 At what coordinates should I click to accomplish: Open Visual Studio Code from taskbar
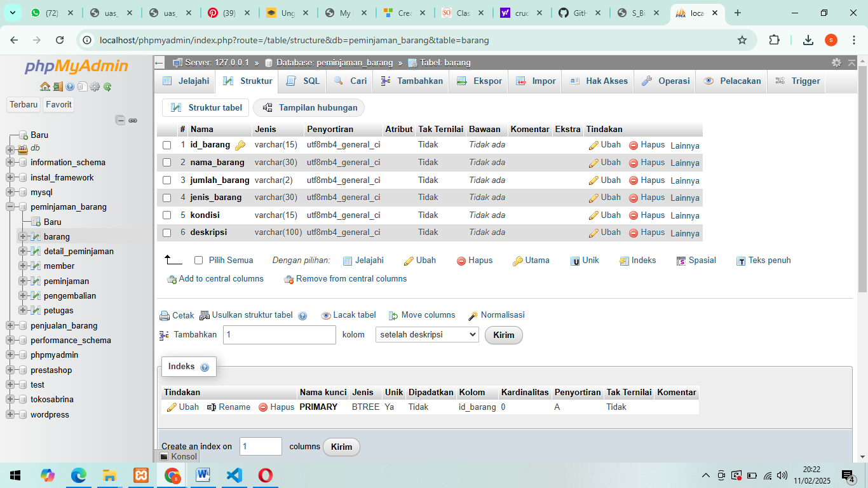(234, 475)
